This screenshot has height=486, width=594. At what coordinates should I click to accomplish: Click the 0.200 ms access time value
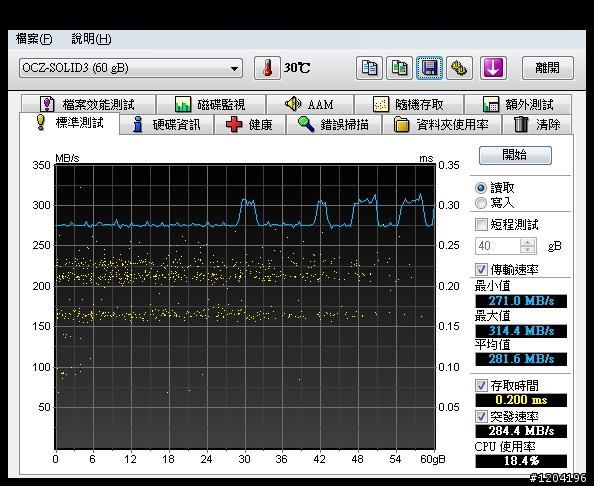click(x=521, y=400)
